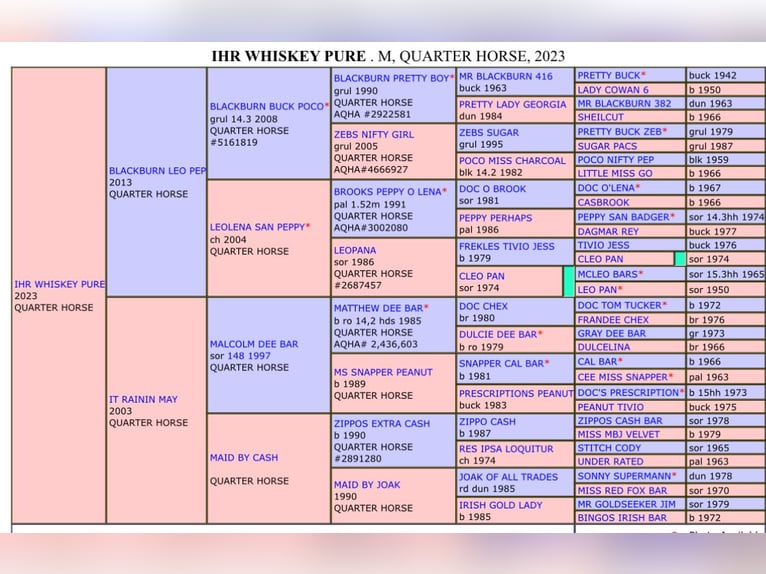The image size is (766, 574).
Task: Click the MAID BY JOAK link
Action: pos(367,485)
